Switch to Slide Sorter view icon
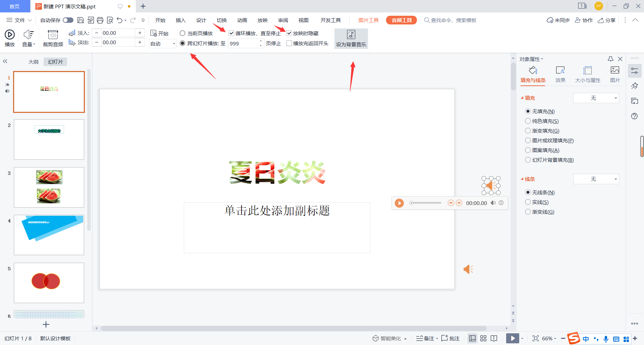The width and height of the screenshot is (644, 345). pyautogui.click(x=483, y=338)
